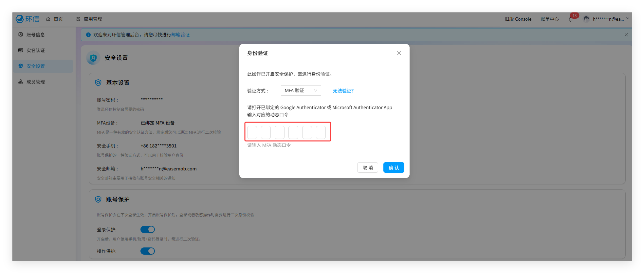Click the 账号保护 section shield icon

(98, 199)
